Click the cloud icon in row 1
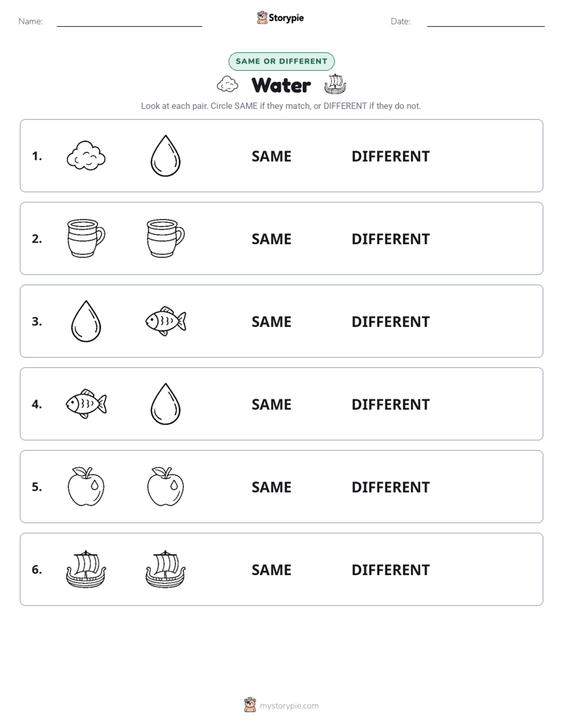 86,156
